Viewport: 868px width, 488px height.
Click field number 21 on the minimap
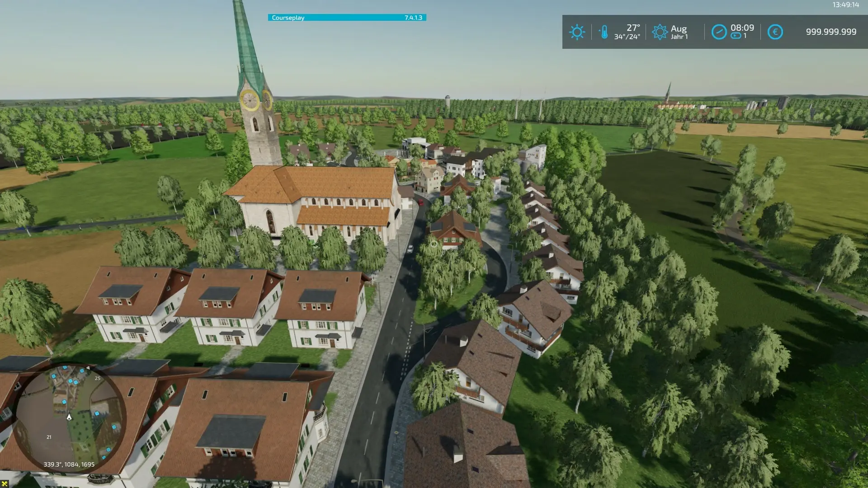point(49,437)
